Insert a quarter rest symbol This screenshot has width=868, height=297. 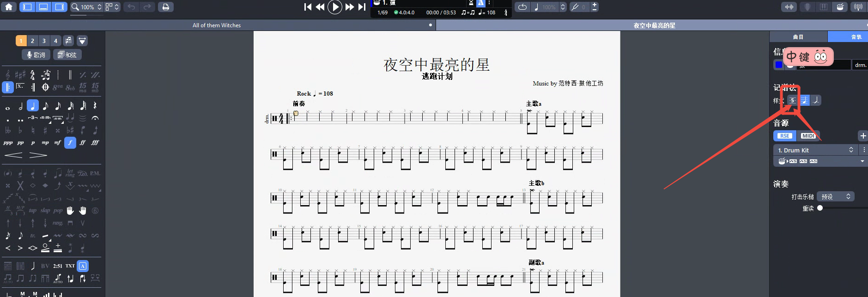pyautogui.click(x=95, y=106)
